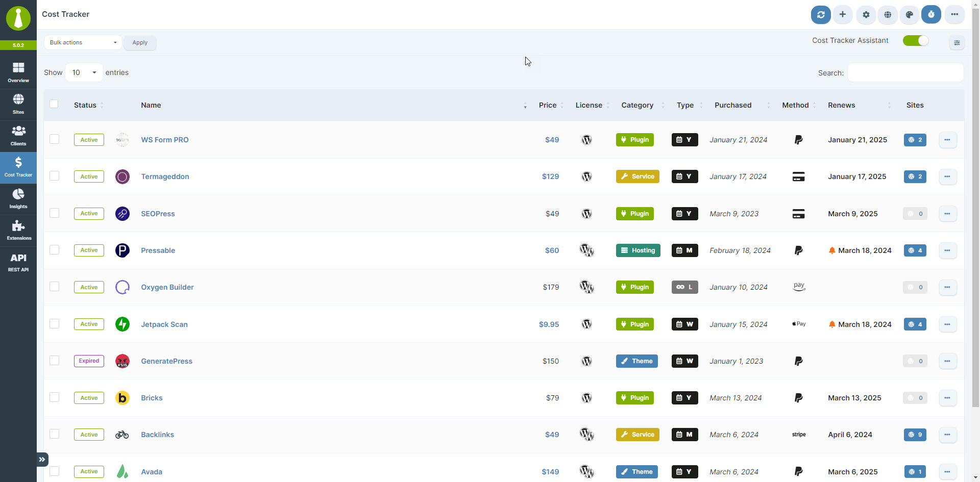
Task: Open Insights in sidebar
Action: (x=18, y=199)
